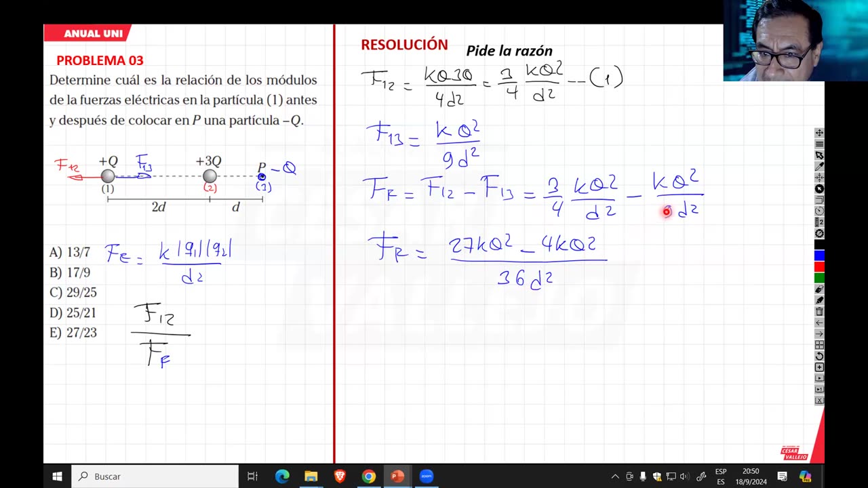Switch to PowerPoint in the taskbar
Viewport: 868px width, 488px height.
(x=397, y=476)
